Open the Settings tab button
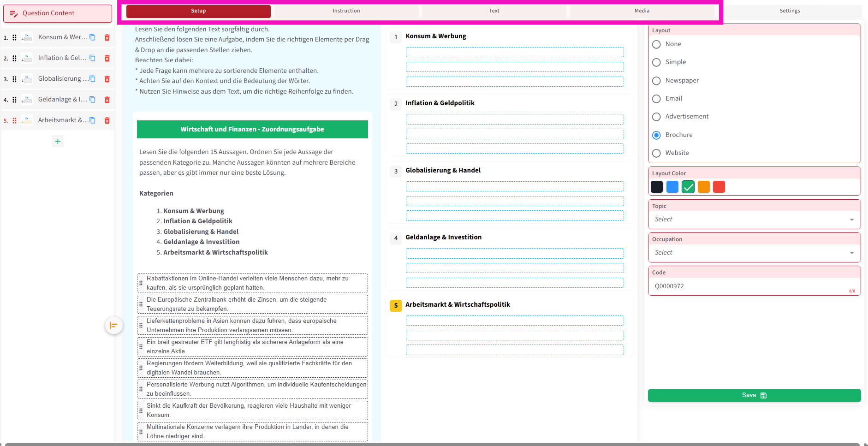 (x=790, y=11)
